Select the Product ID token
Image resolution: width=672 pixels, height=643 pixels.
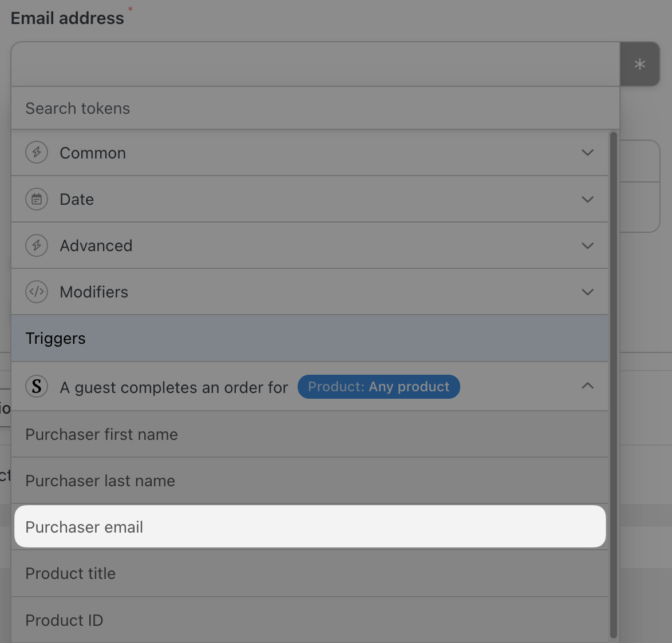[310, 620]
